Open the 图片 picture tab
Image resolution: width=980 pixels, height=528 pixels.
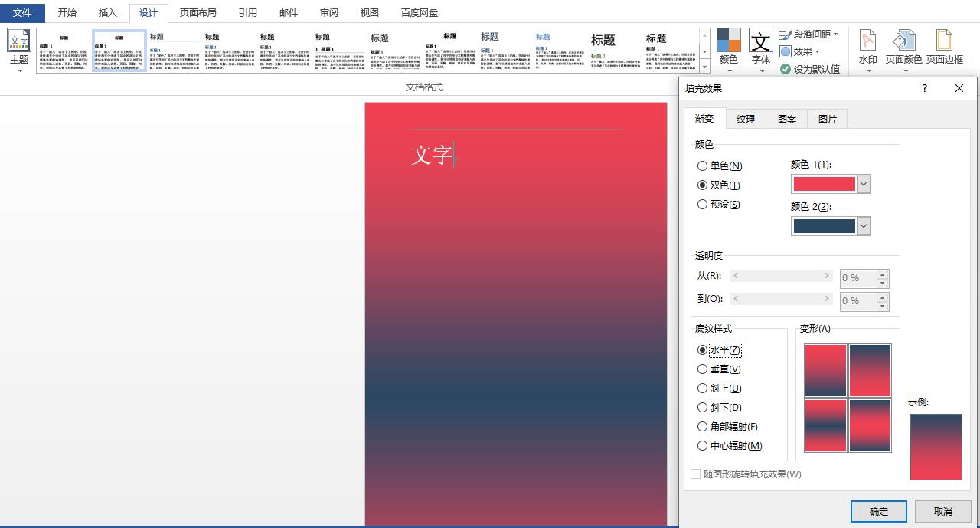coord(828,119)
